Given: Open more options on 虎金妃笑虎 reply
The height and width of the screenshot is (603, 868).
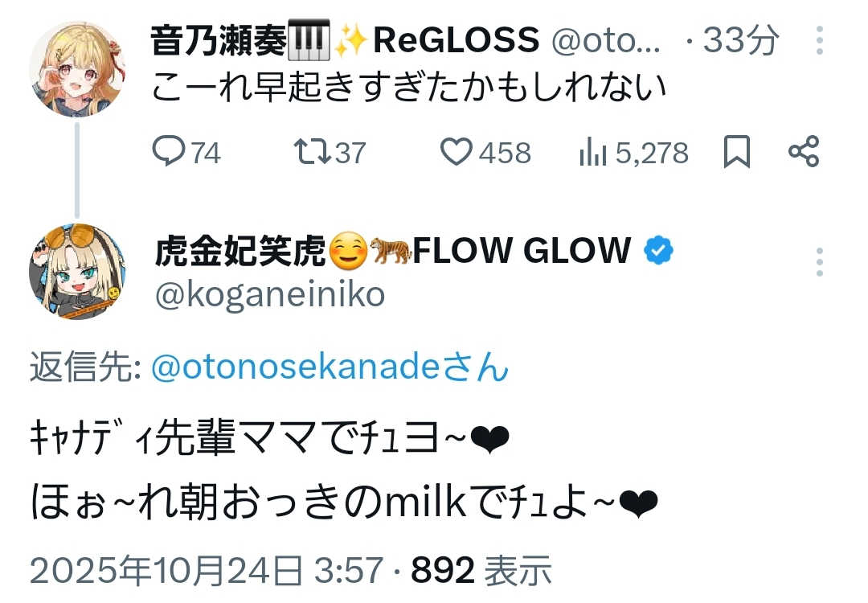Looking at the screenshot, I should [819, 263].
